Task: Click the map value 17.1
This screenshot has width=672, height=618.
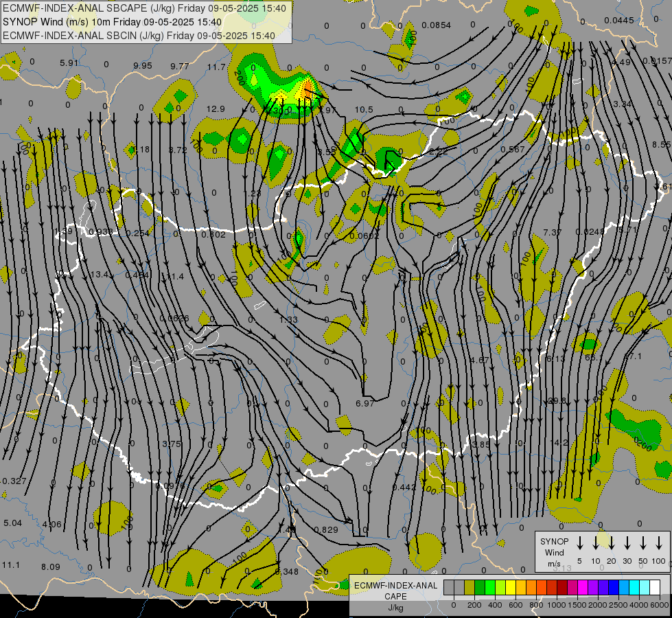Action: 634,356
